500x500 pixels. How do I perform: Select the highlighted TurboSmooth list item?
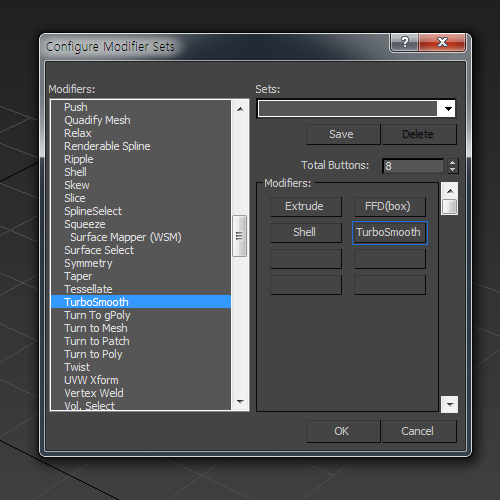141,302
